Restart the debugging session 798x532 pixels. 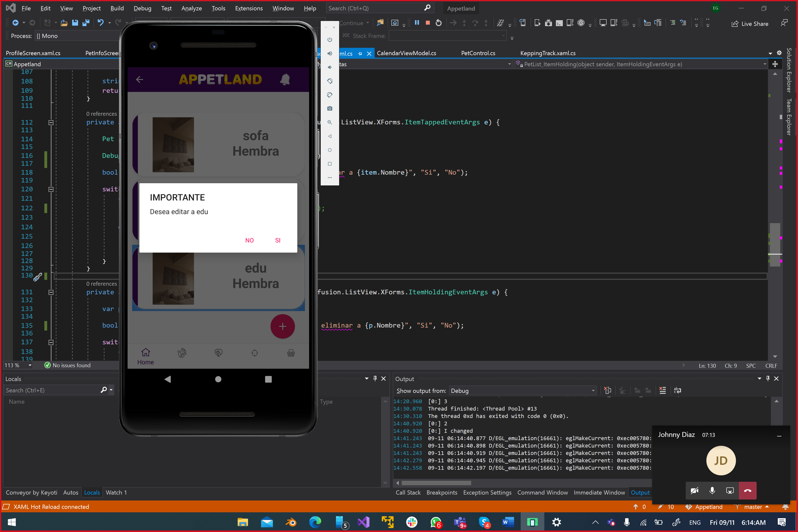pyautogui.click(x=438, y=23)
